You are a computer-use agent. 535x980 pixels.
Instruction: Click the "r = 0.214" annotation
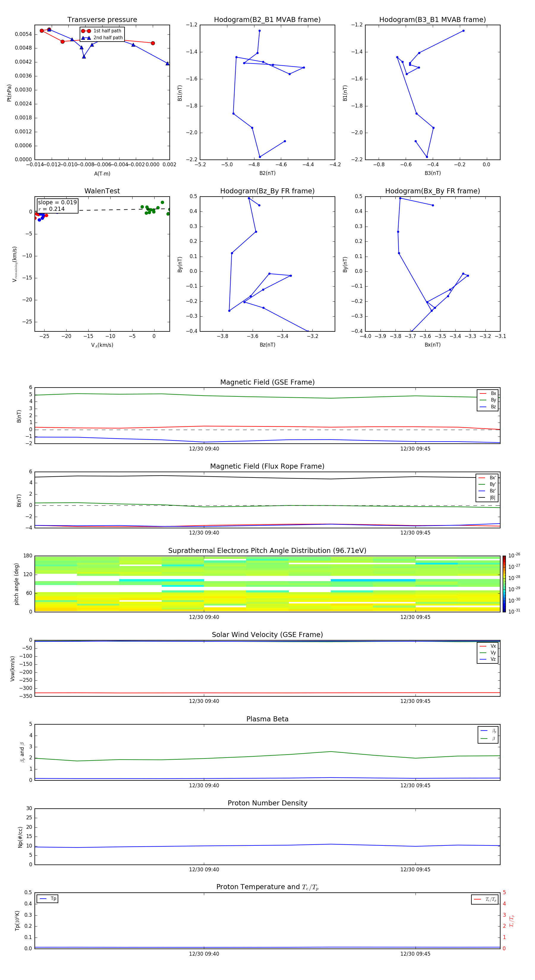(x=51, y=209)
